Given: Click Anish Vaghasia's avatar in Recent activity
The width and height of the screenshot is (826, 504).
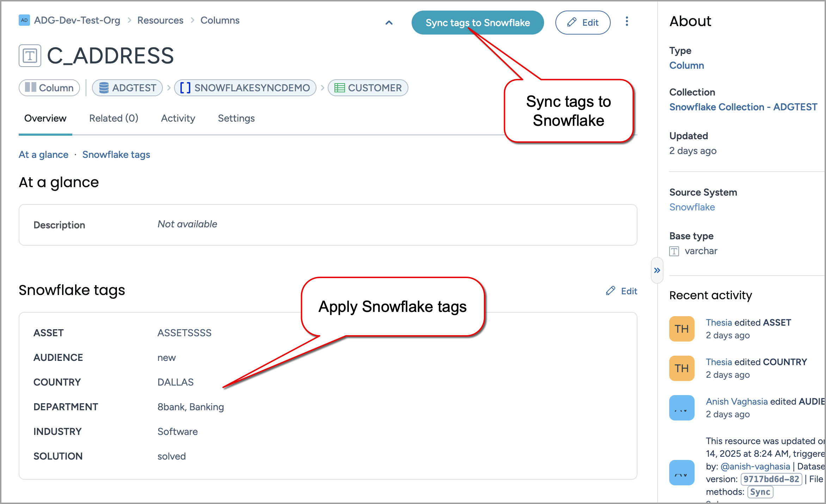Looking at the screenshot, I should (x=682, y=407).
